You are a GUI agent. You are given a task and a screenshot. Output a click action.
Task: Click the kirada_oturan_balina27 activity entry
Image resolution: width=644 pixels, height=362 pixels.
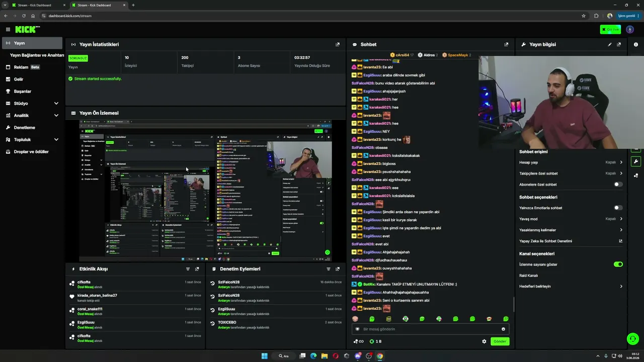136,298
